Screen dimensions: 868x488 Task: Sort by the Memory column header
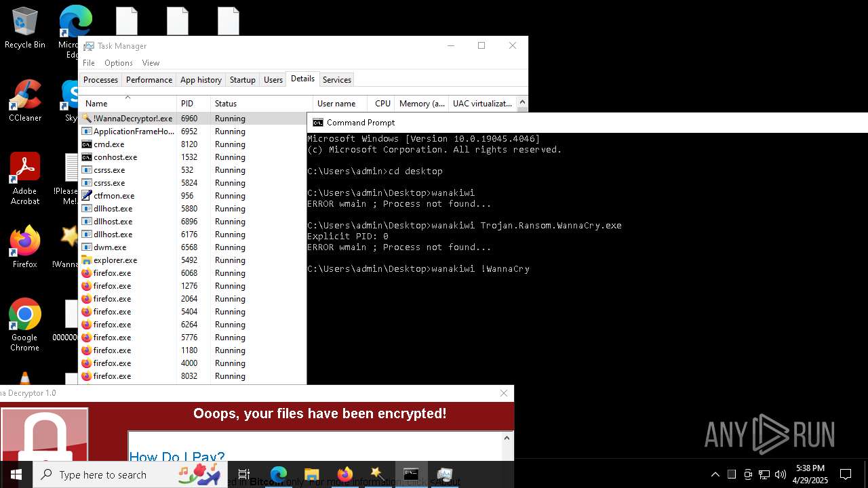(422, 104)
